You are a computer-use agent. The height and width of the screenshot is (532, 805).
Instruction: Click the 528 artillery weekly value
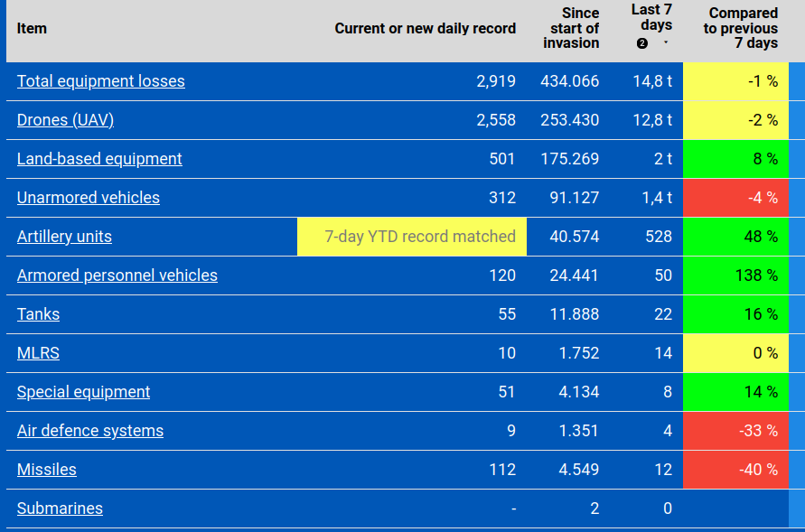click(659, 237)
